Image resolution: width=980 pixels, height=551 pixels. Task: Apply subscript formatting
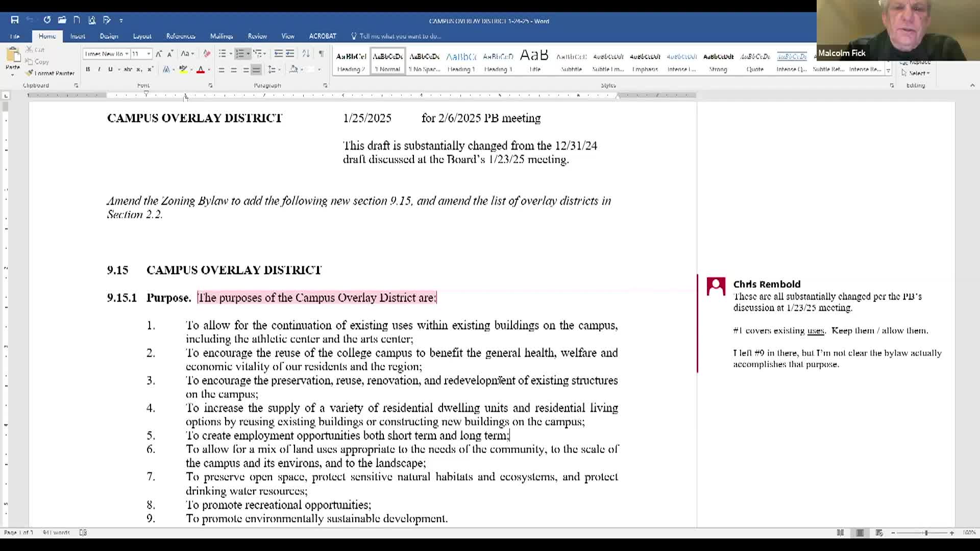click(x=139, y=69)
